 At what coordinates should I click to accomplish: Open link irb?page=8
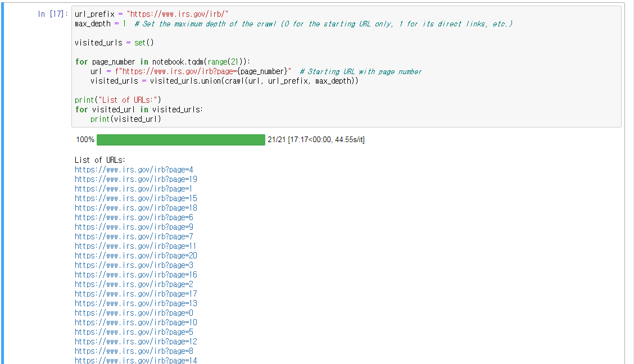134,352
